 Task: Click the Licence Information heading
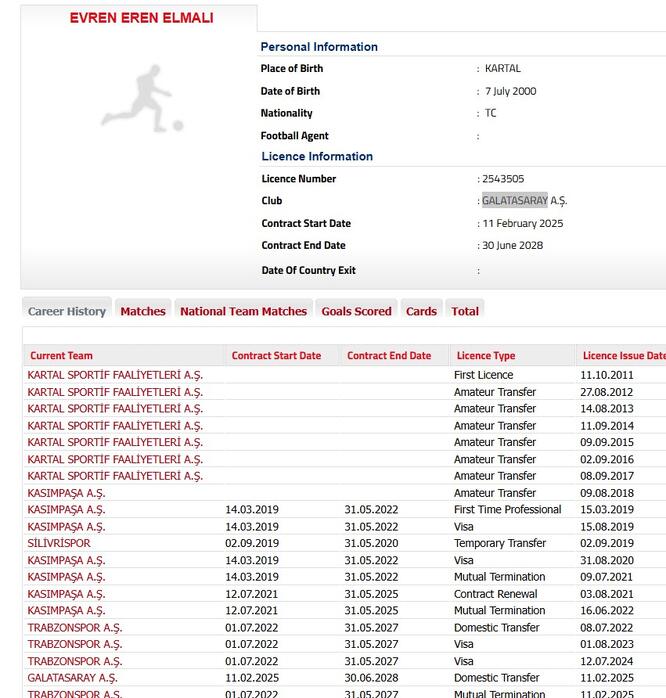tap(317, 156)
